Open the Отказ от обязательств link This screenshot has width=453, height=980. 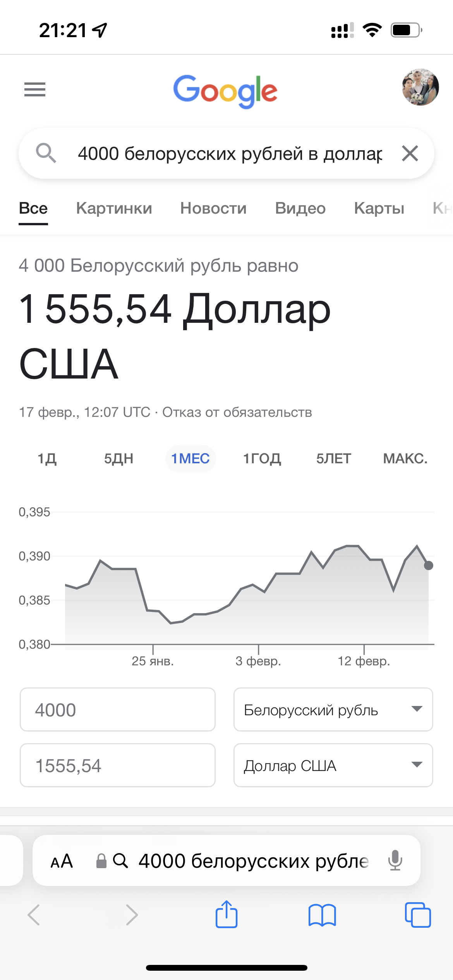tap(237, 412)
